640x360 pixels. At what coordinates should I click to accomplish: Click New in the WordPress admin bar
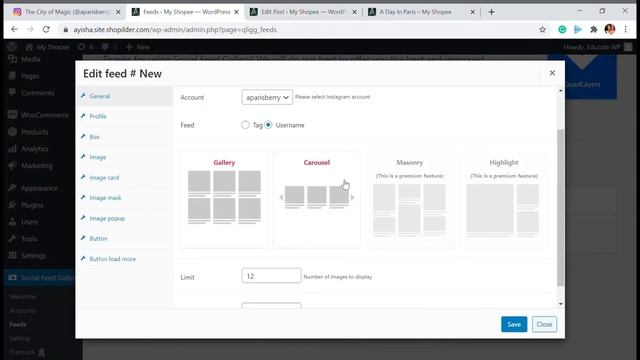(138, 47)
